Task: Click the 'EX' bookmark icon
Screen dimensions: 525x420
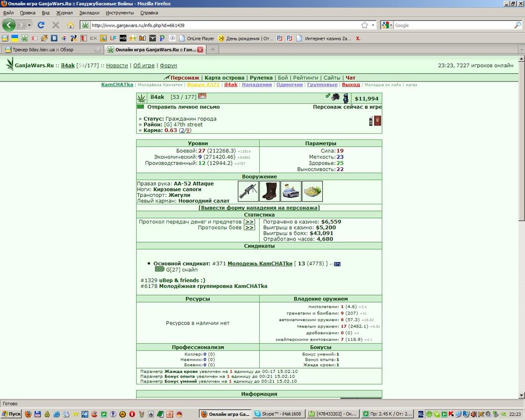Action: click(x=93, y=38)
